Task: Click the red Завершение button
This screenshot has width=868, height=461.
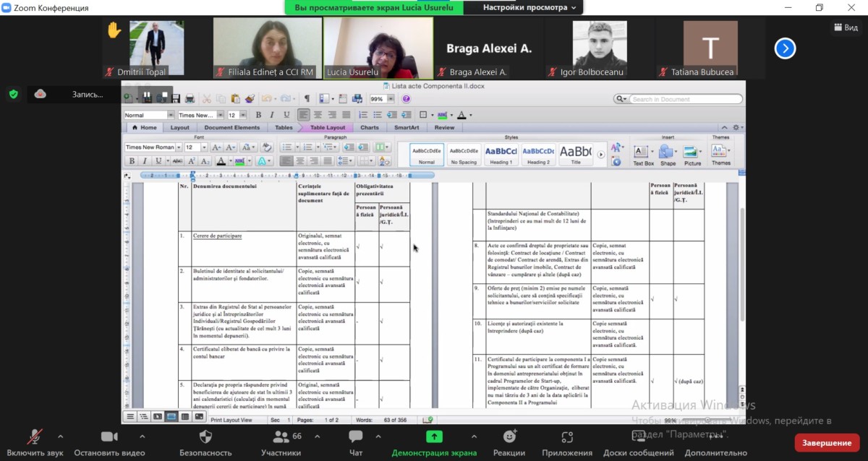Action: (x=827, y=443)
